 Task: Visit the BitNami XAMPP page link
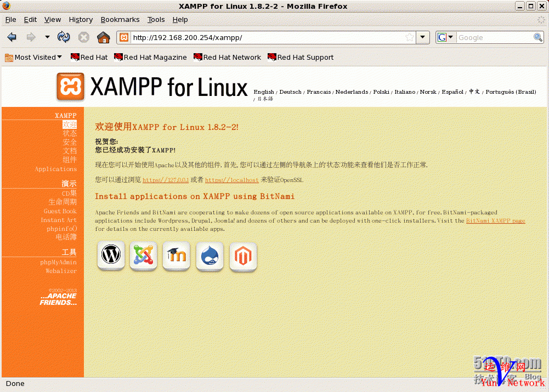495,220
